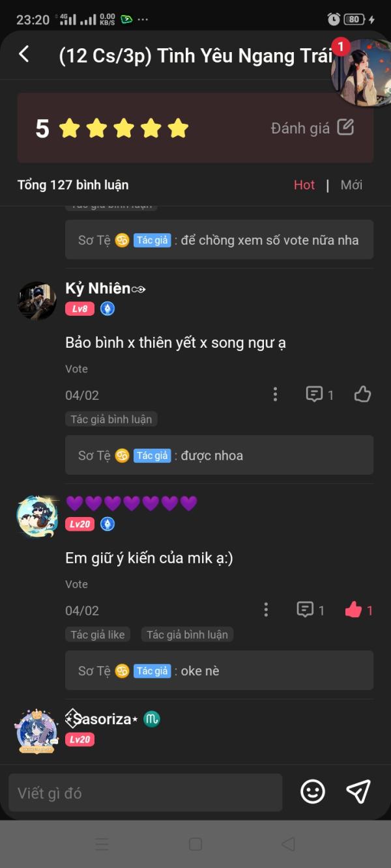Open more options on the 'Em giữ ý kiến' comment
This screenshot has width=391, height=868.
coord(266,610)
